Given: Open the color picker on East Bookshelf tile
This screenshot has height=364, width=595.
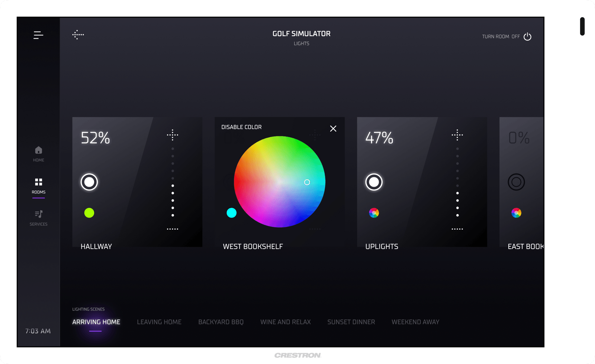Looking at the screenshot, I should 517,213.
